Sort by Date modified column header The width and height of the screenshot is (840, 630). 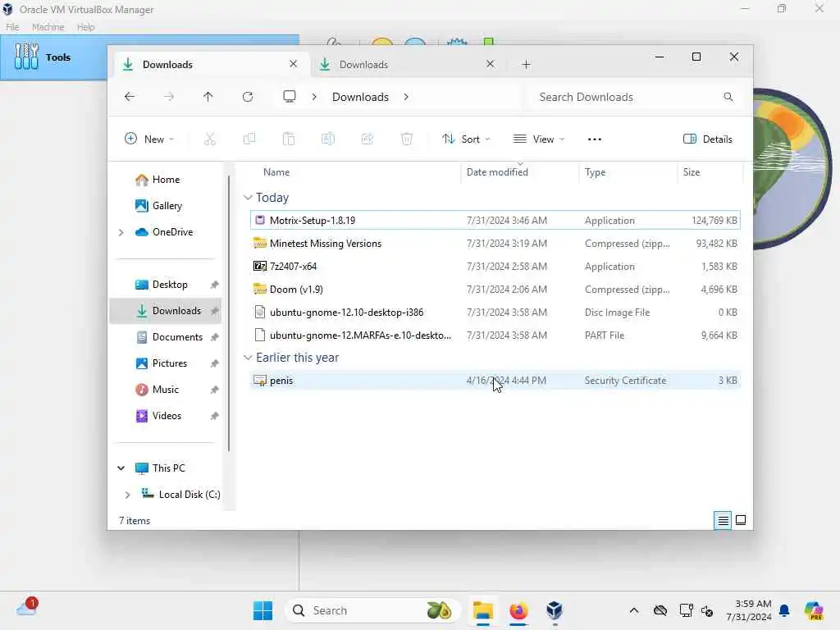[497, 172]
